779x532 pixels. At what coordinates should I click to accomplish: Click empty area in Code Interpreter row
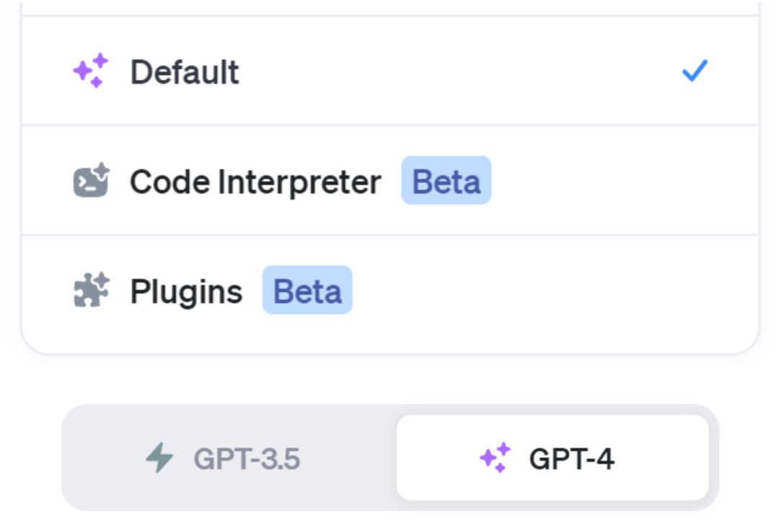pyautogui.click(x=620, y=181)
